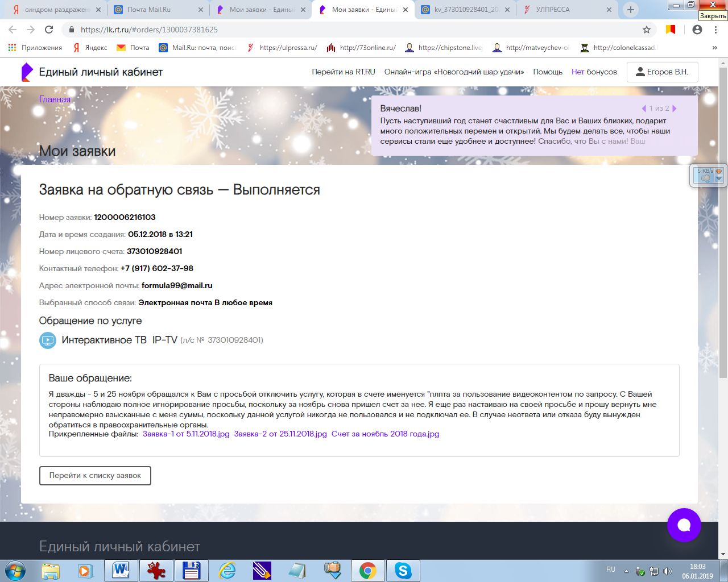Viewport: 728px width, 582px height.
Task: Click the RU language indicator
Action: pyautogui.click(x=611, y=569)
